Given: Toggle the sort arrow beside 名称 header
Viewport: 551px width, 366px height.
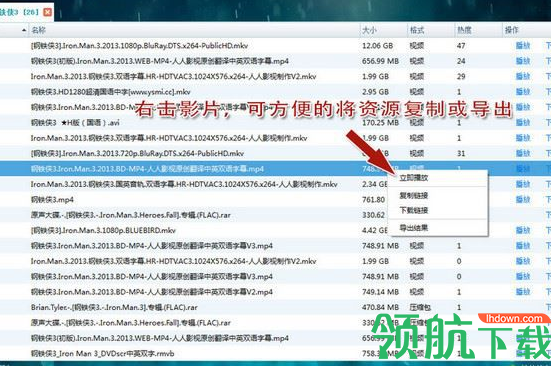Looking at the screenshot, I should coord(24,30).
